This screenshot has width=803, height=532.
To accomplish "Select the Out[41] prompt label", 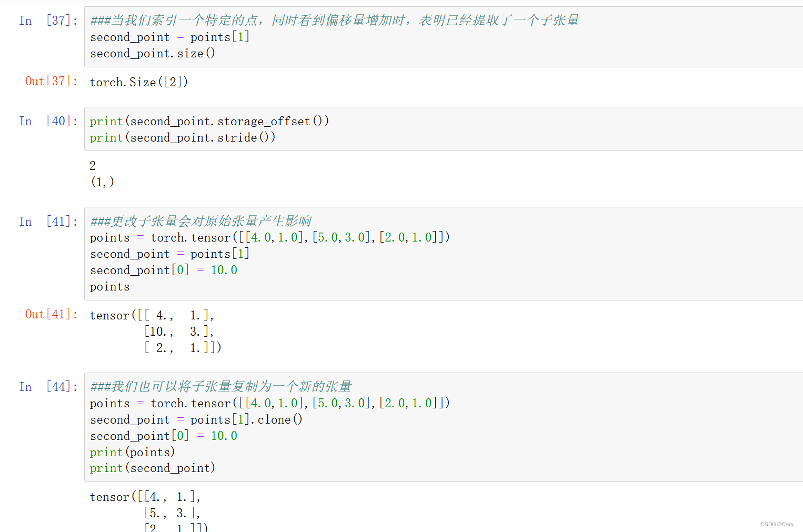I will point(51,314).
